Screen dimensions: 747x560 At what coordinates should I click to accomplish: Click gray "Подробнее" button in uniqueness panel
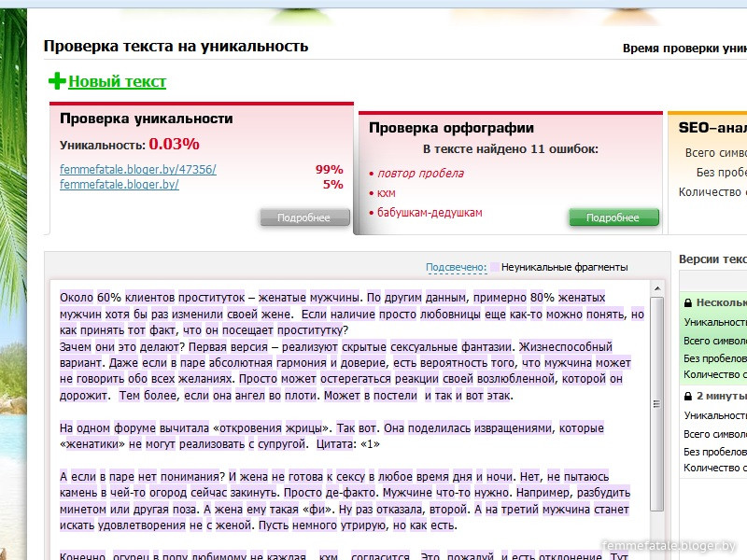(x=304, y=217)
